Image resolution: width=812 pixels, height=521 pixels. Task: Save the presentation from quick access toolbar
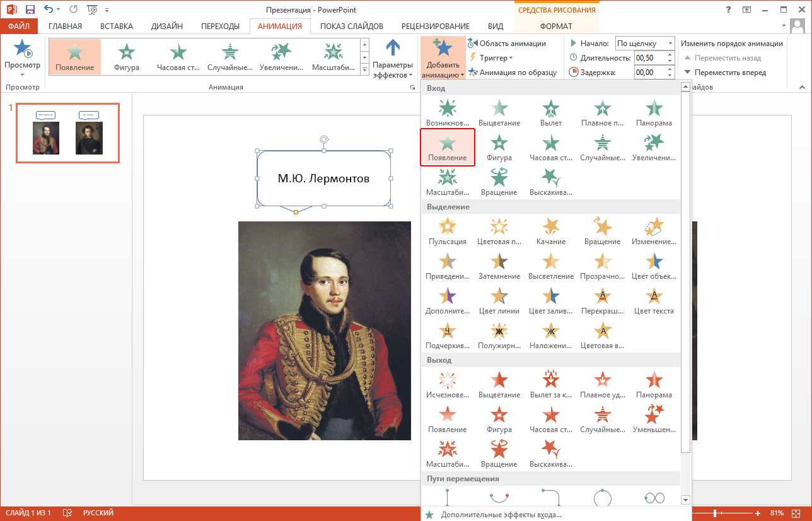click(x=30, y=9)
